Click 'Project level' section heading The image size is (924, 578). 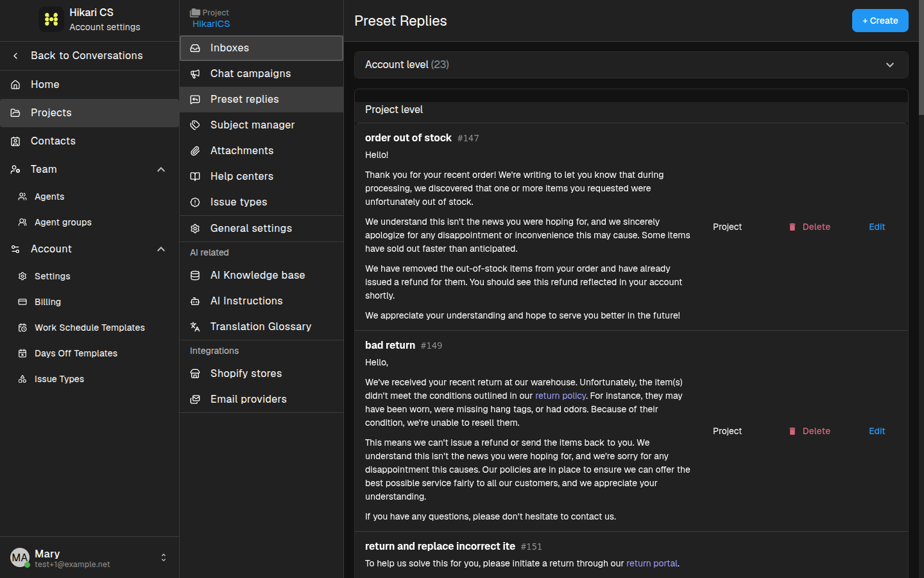pos(394,110)
